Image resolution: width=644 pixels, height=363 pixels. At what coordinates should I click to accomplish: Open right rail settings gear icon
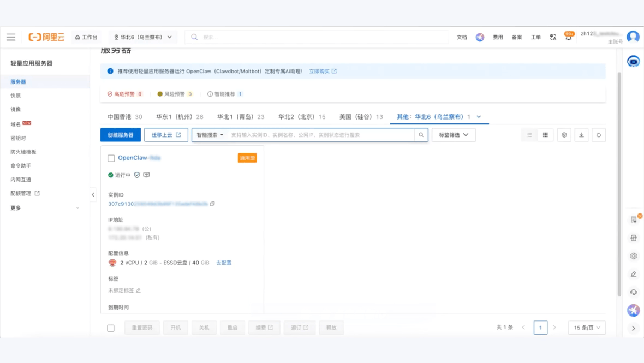tap(633, 256)
